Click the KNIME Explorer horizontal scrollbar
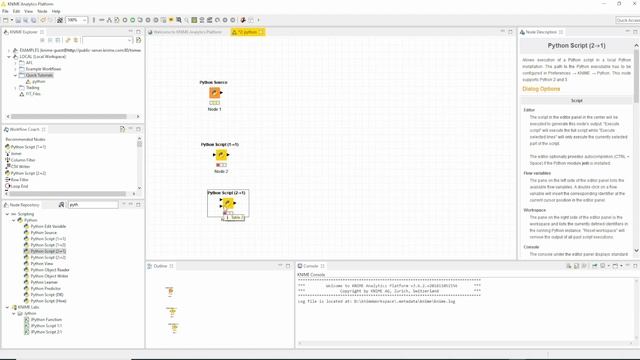The width and height of the screenshot is (640, 360). click(69, 117)
